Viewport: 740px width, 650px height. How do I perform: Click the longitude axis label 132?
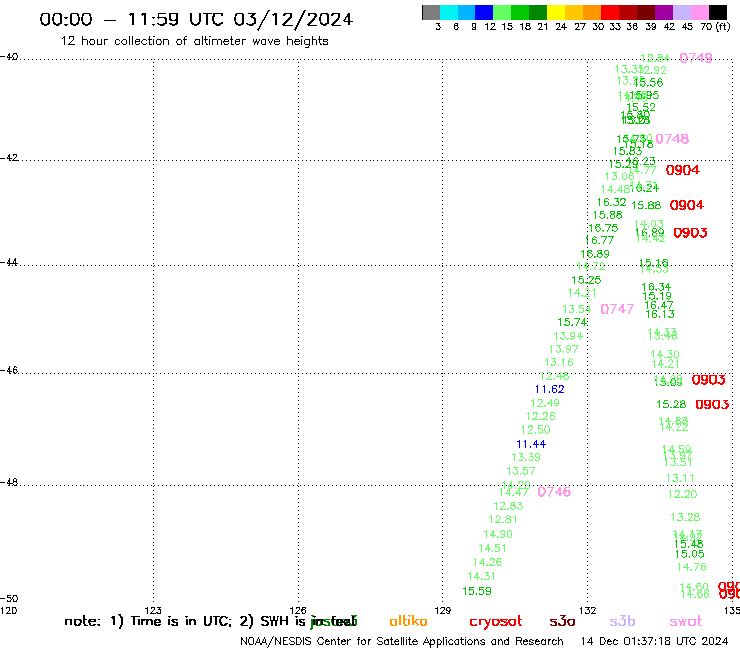pyautogui.click(x=588, y=610)
